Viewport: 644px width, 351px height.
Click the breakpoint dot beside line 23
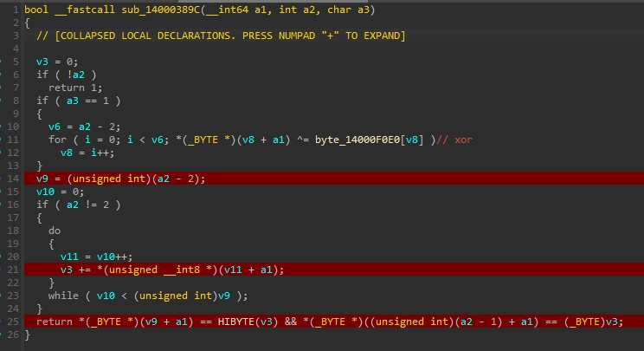[x=3, y=296]
